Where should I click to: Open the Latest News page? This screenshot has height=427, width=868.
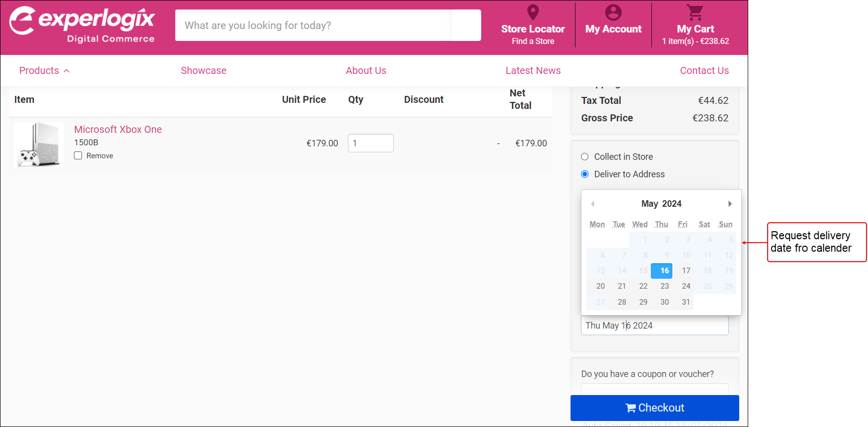[533, 71]
